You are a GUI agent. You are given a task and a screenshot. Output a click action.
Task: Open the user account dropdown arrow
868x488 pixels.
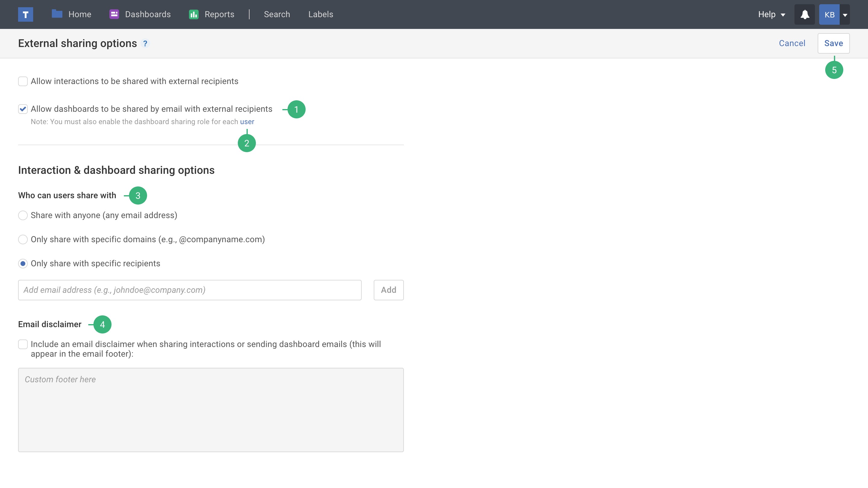click(x=845, y=15)
